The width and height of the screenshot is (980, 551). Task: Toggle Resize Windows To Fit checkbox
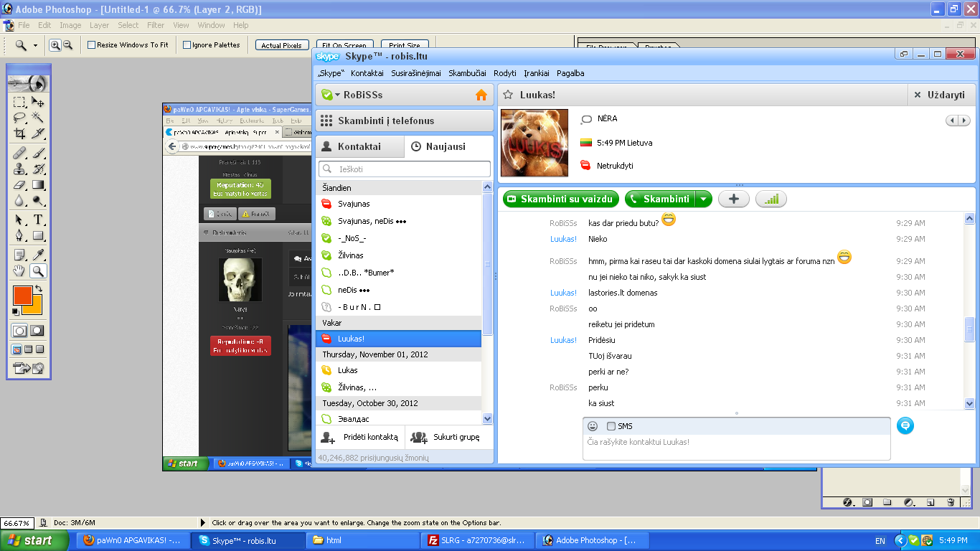coord(92,45)
